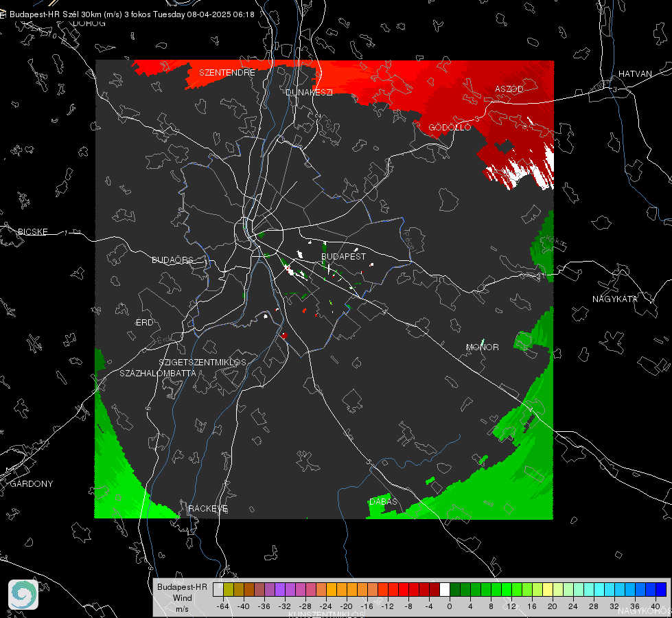Image resolution: width=672 pixels, height=618 pixels.
Task: Click the dark blue 40 m/s legend swatch
Action: coord(661,590)
